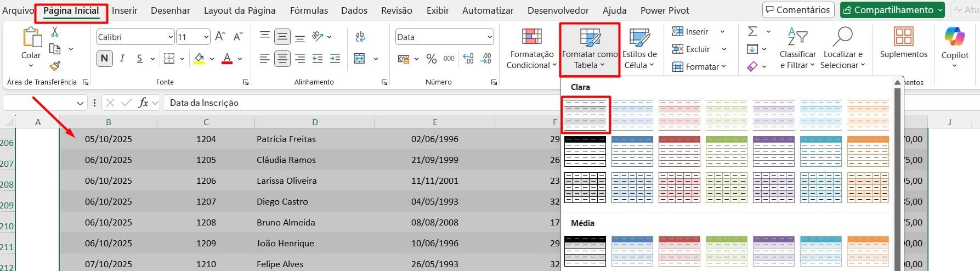This screenshot has height=271, width=980.
Task: Apply percent style format
Action: [x=432, y=59]
